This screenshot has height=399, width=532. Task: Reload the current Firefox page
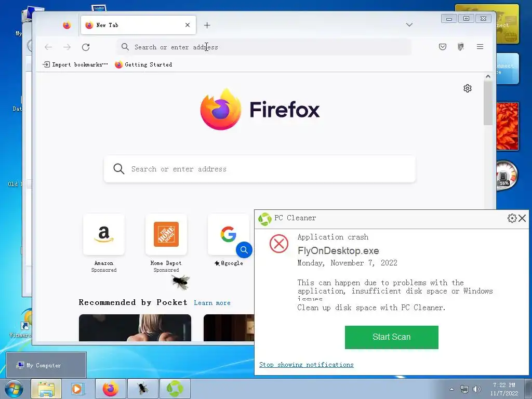coord(86,47)
